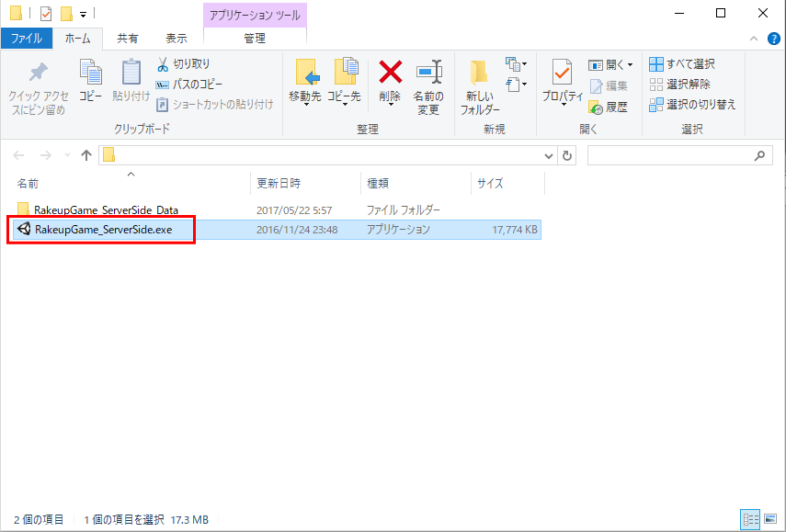Open the Help question mark icon

coord(774,39)
